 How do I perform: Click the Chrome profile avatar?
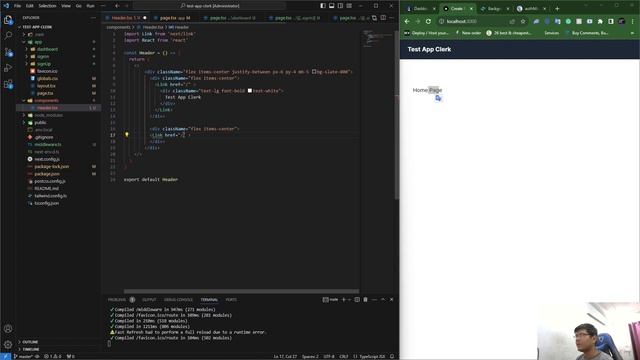[622, 21]
